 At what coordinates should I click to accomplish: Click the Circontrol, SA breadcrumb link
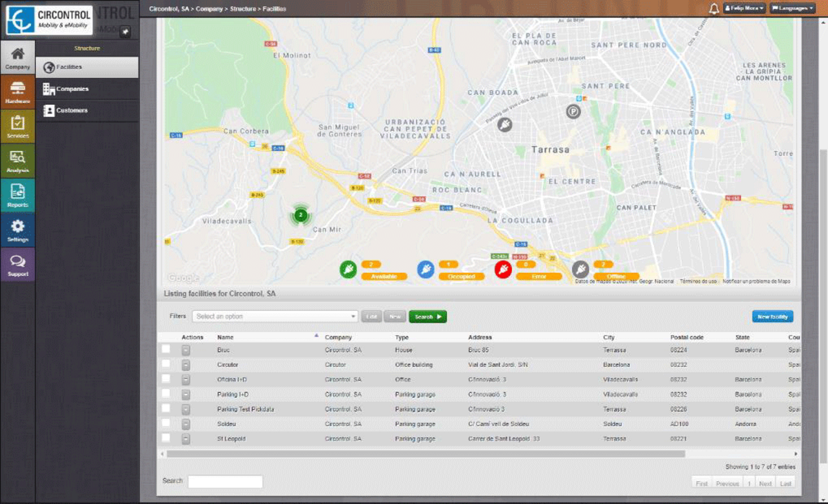pos(169,8)
